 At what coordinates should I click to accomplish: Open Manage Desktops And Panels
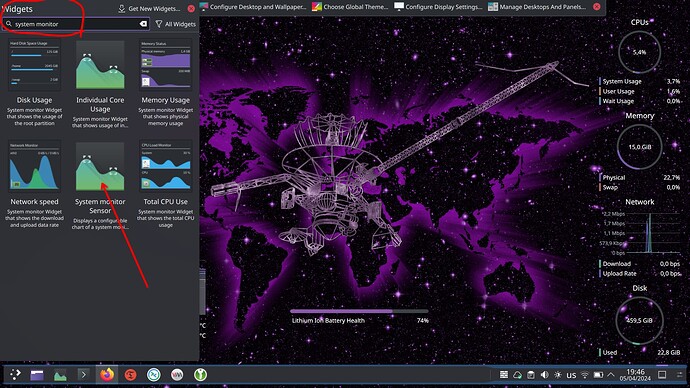[537, 7]
